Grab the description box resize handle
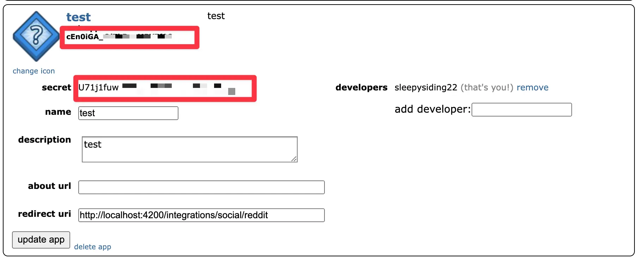Screen dimensions: 644x262 pos(294,159)
